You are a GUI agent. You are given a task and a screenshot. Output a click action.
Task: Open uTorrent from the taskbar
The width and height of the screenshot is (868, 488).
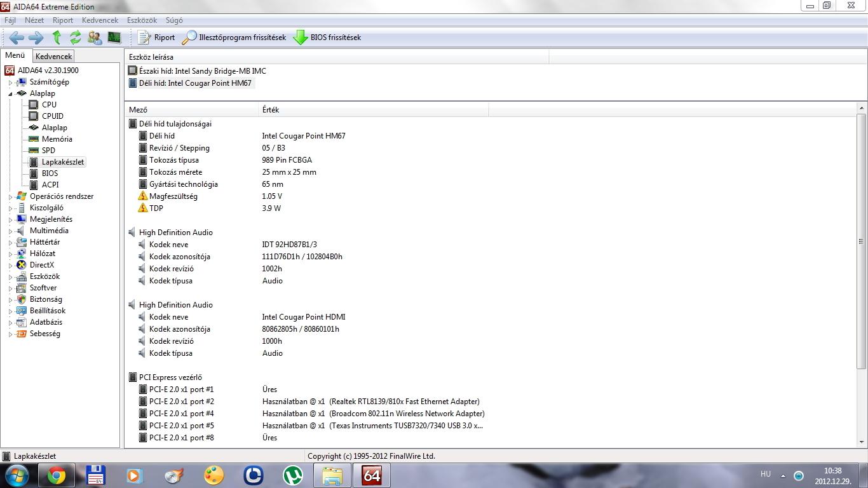click(x=293, y=475)
